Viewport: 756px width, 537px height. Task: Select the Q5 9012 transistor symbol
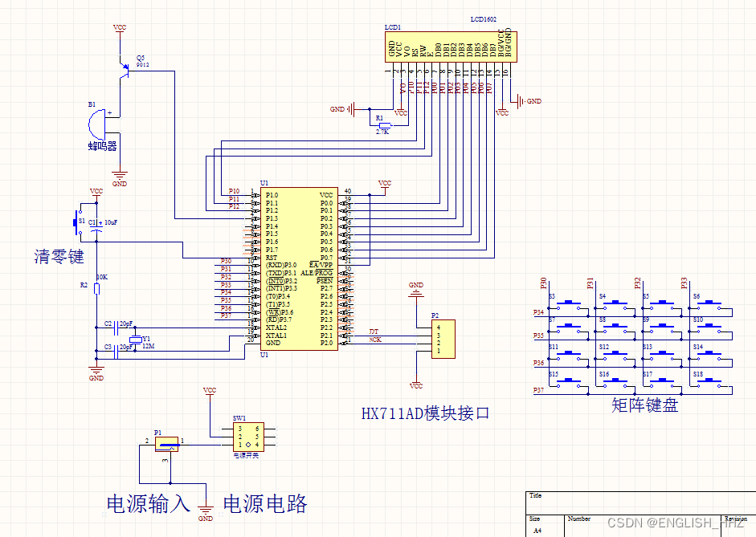(x=124, y=71)
